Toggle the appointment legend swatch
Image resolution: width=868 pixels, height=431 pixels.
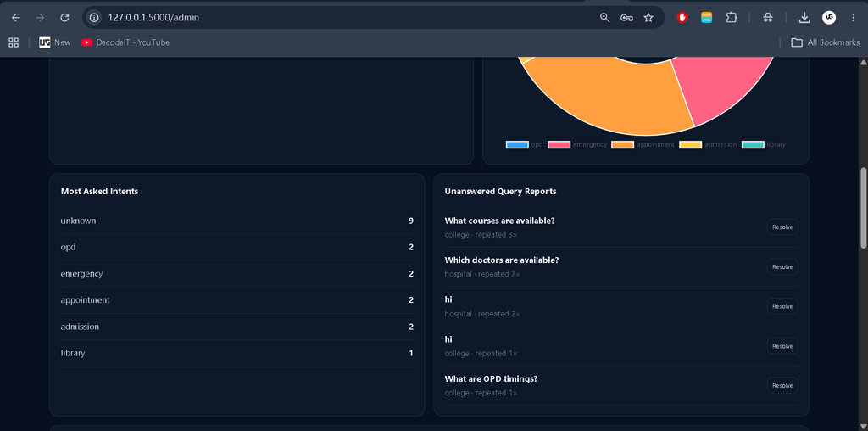pyautogui.click(x=622, y=144)
